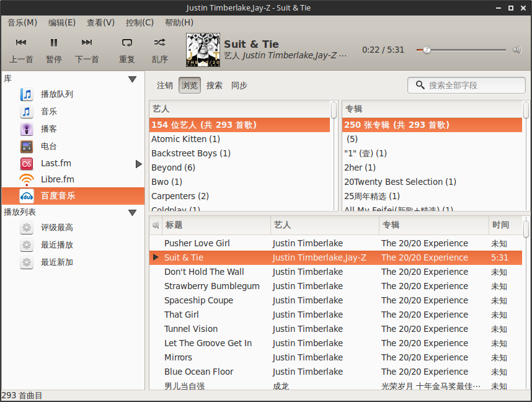Select Last.fm in sidebar

pyautogui.click(x=73, y=164)
